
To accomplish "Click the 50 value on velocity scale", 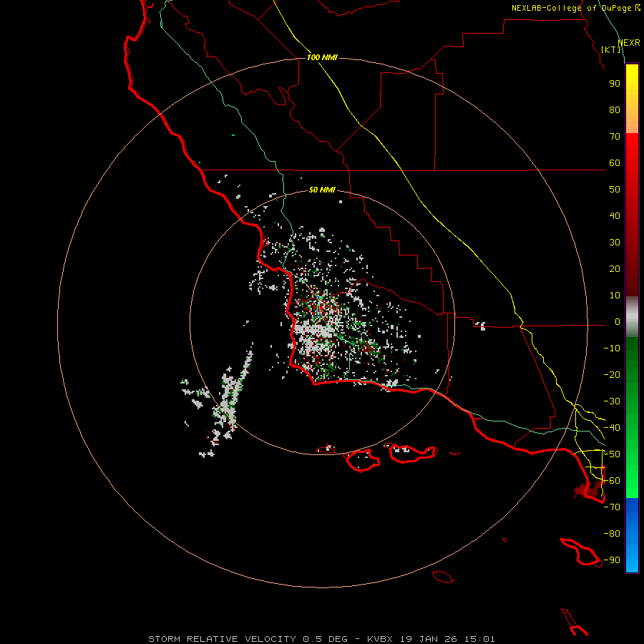I will 615,190.
